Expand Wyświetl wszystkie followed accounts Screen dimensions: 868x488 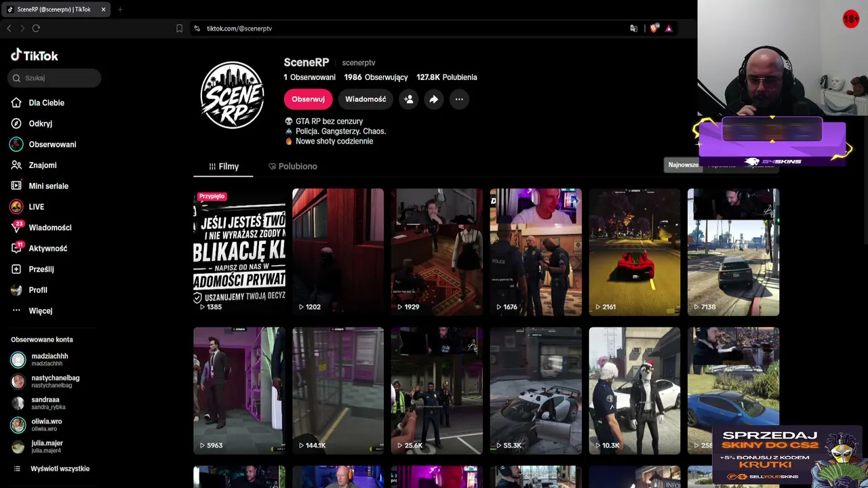pyautogui.click(x=52, y=469)
